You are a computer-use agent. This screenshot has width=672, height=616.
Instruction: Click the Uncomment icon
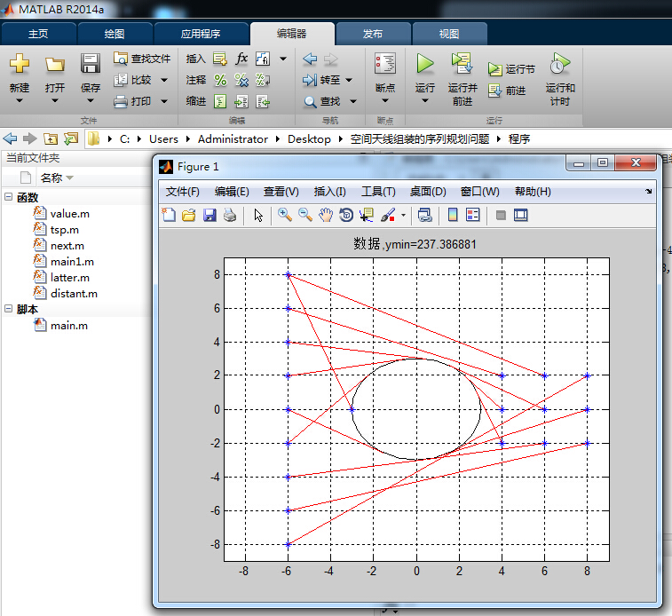tap(241, 80)
